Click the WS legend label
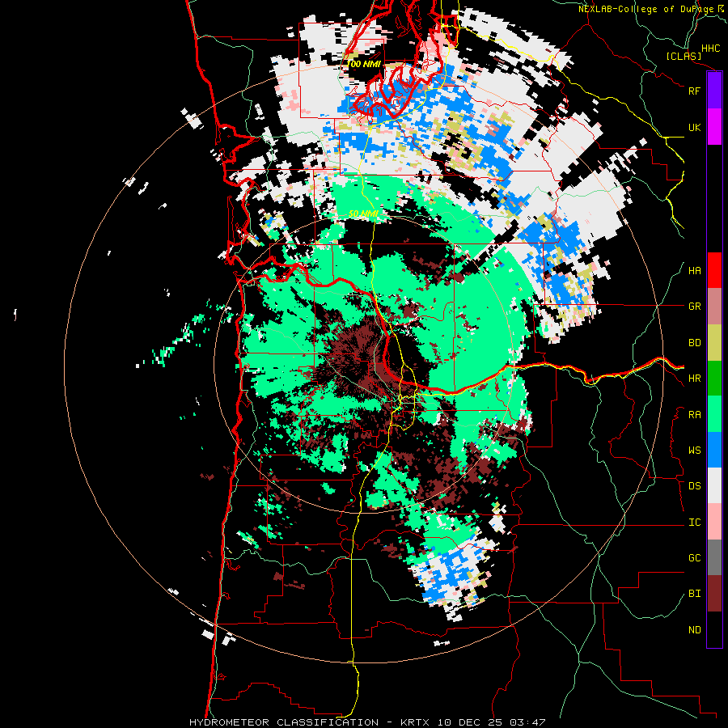Screen dimensions: 728x728 (x=694, y=451)
